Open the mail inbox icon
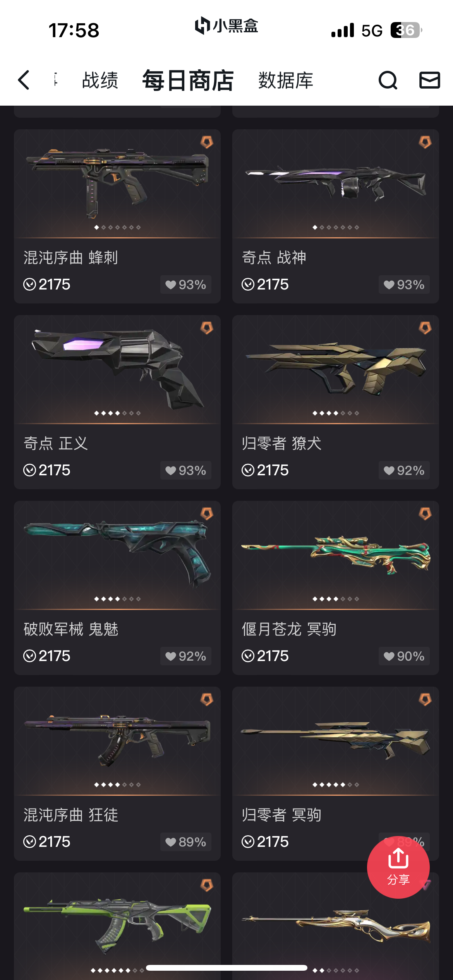Screen dimensions: 453x980 tap(430, 80)
